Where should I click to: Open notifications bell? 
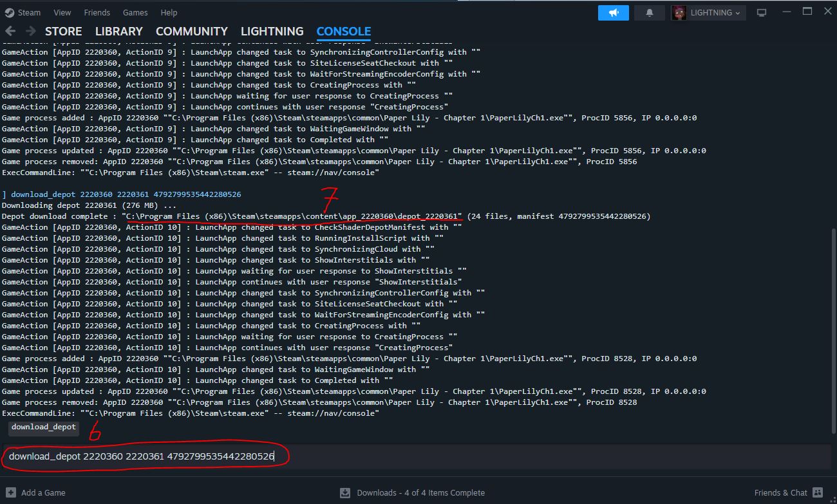tap(649, 12)
